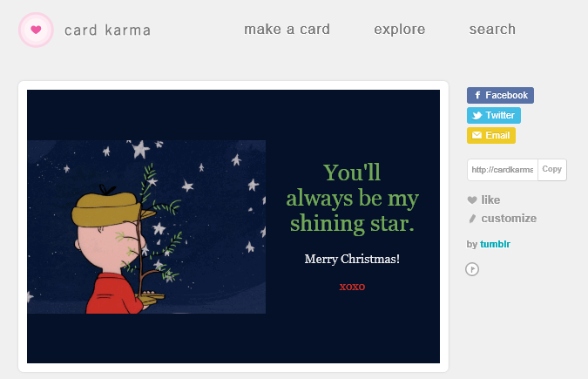Click the 'card karma' site title
This screenshot has height=379, width=588.
tap(108, 30)
